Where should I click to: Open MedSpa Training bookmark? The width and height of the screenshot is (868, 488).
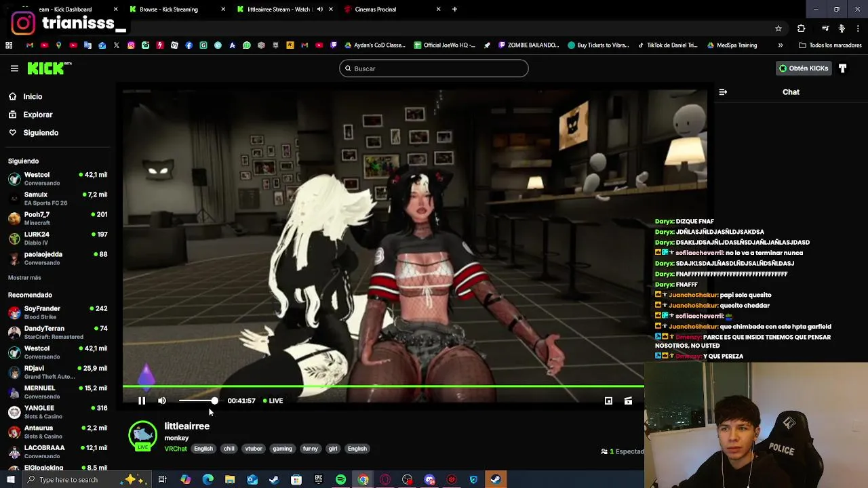[x=732, y=45]
